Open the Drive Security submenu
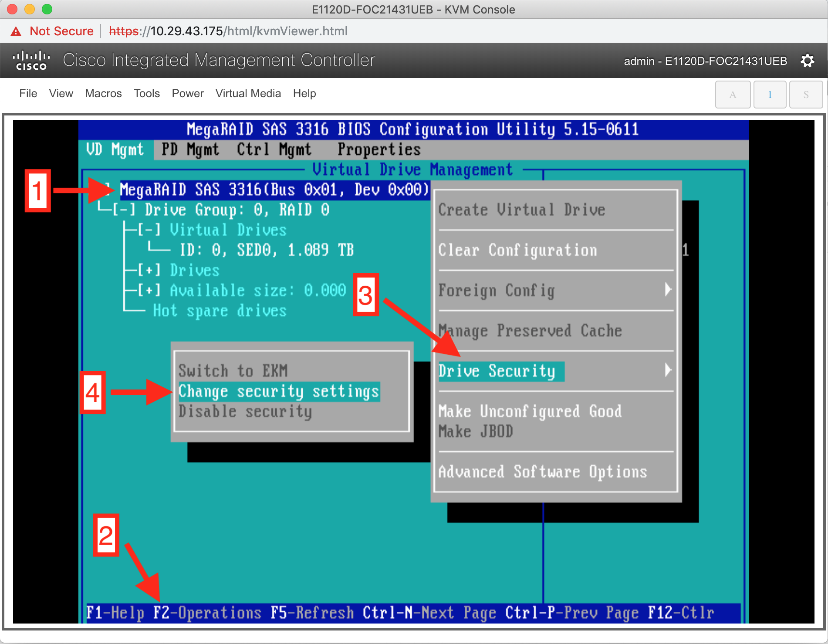828x644 pixels. pyautogui.click(x=500, y=371)
